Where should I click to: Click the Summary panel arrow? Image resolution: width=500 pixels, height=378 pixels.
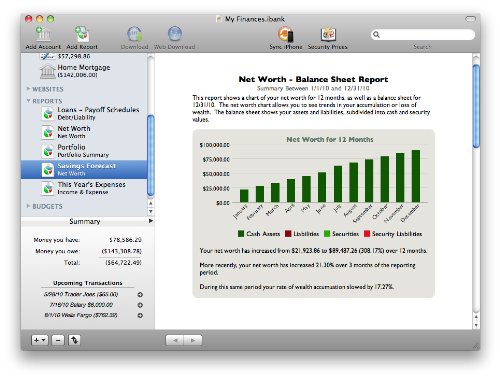[151, 221]
